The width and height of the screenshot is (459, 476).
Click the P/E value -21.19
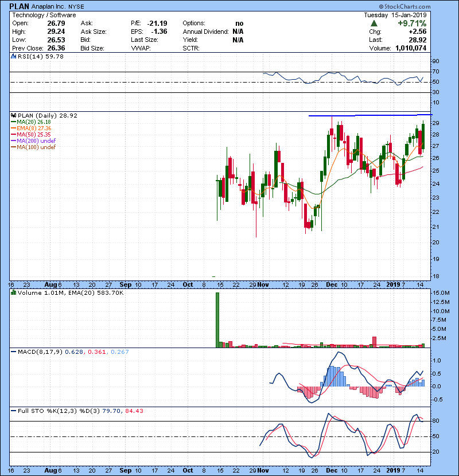click(157, 24)
